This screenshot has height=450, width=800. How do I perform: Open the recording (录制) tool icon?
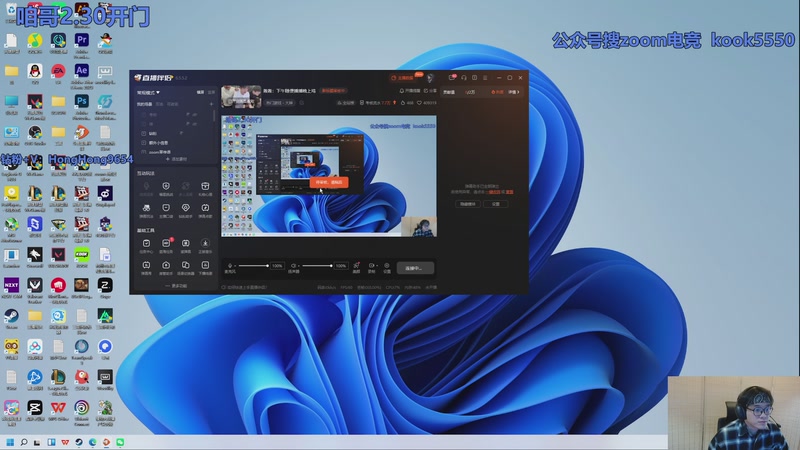coord(371,266)
